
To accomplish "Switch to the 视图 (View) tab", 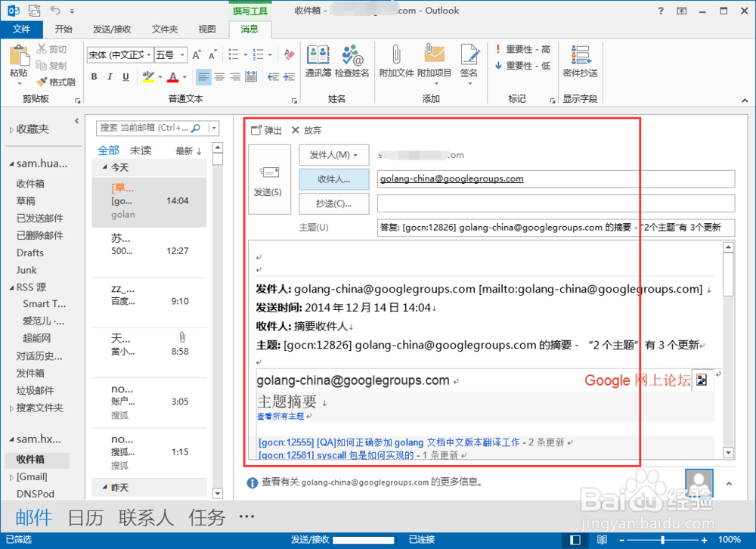I will [x=207, y=29].
